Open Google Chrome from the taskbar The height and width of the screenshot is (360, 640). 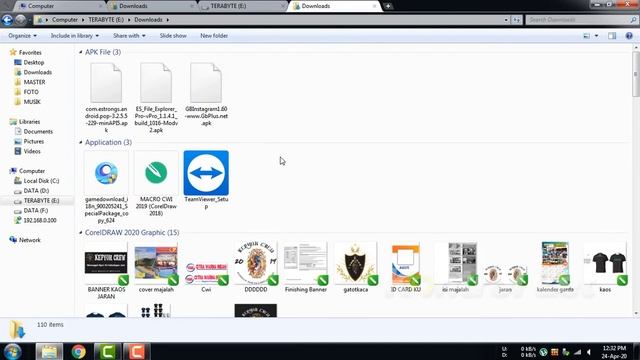[x=78, y=351]
